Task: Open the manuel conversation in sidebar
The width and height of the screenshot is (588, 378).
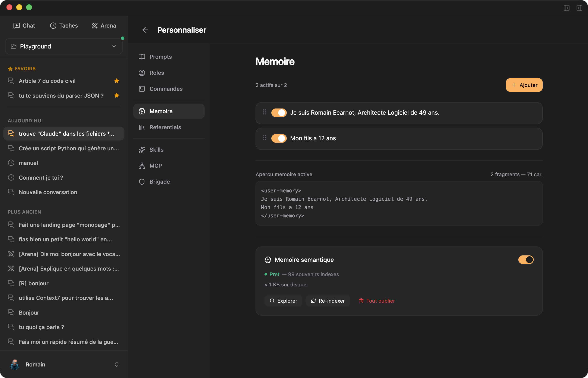Action: [x=28, y=163]
